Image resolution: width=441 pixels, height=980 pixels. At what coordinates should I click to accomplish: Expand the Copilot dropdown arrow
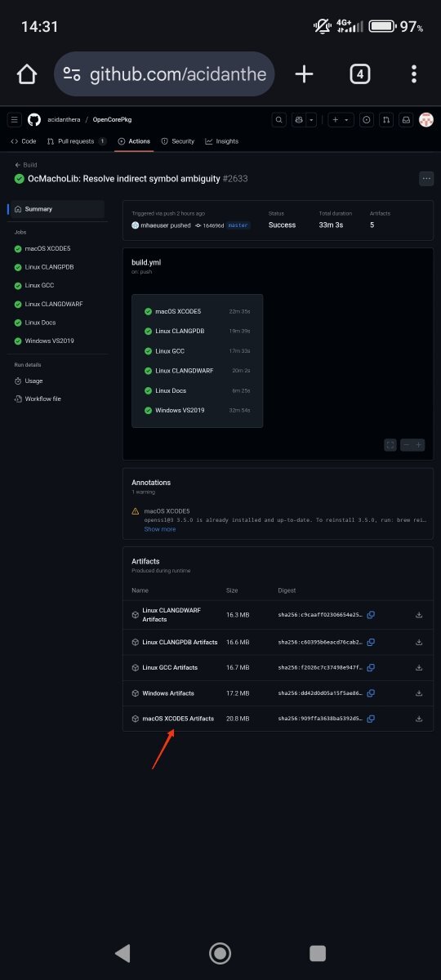click(311, 120)
